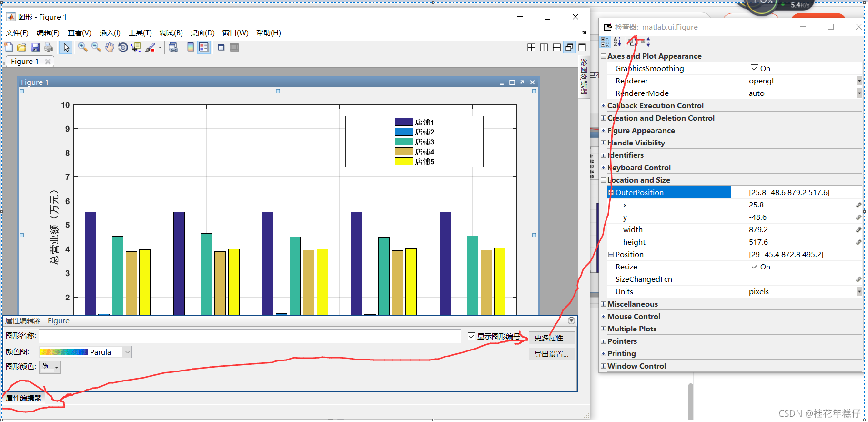Expand the Position property row

pyautogui.click(x=611, y=254)
